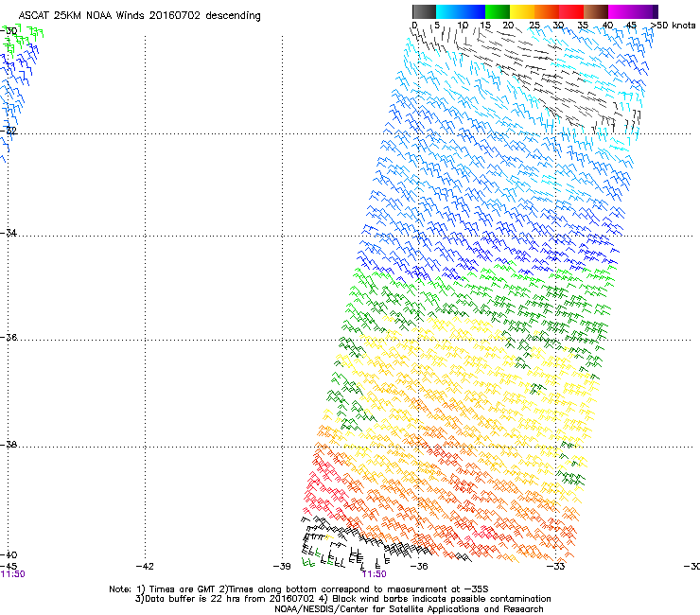This screenshot has width=700, height=615.
Task: Click the '-45' longitude axis label
Action: pos(9,567)
